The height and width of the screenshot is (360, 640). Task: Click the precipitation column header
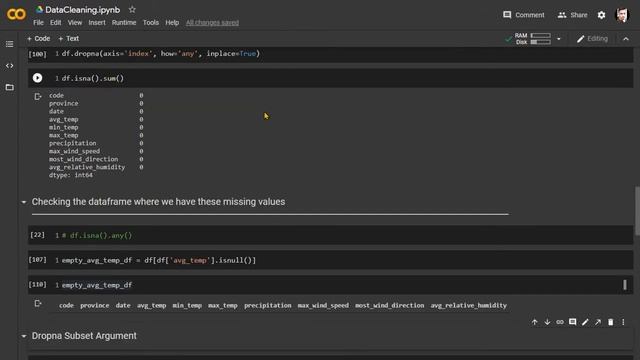[x=268, y=305]
